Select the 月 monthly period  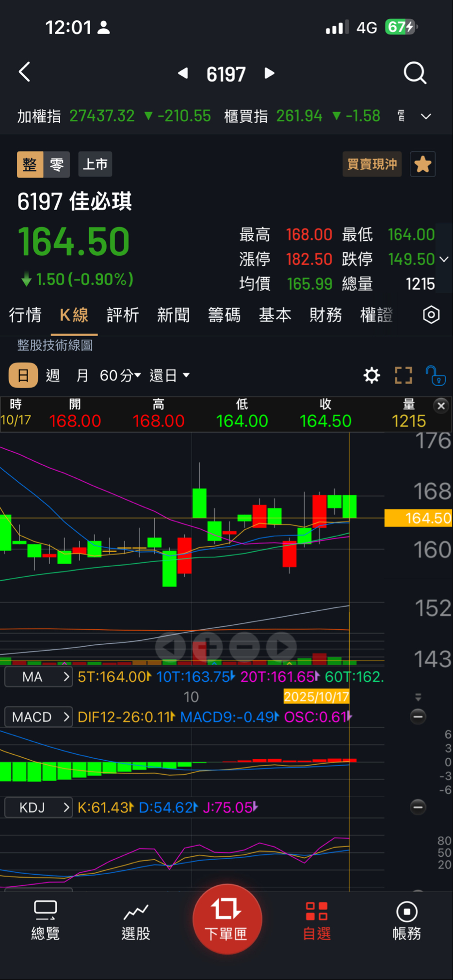(82, 376)
